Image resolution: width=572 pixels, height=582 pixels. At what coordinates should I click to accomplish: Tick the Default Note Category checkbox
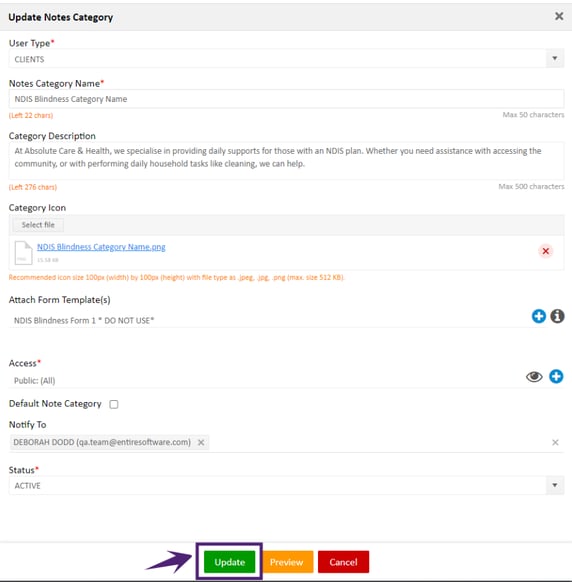click(114, 404)
